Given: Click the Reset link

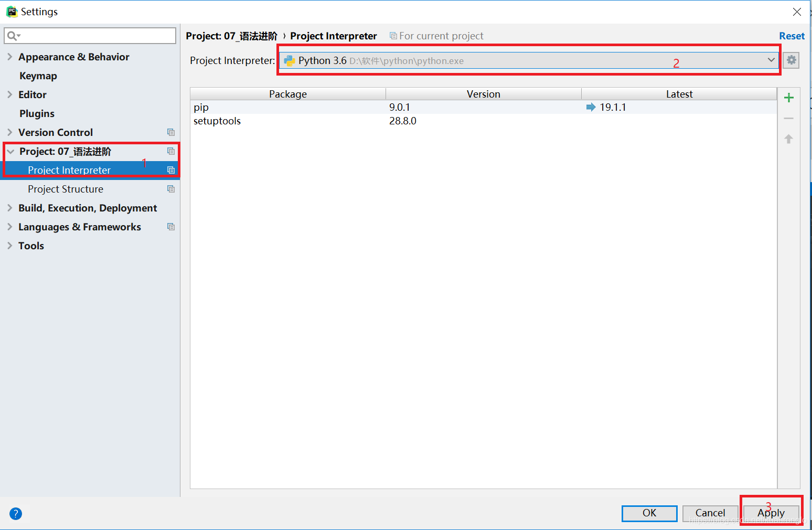Looking at the screenshot, I should coord(792,35).
